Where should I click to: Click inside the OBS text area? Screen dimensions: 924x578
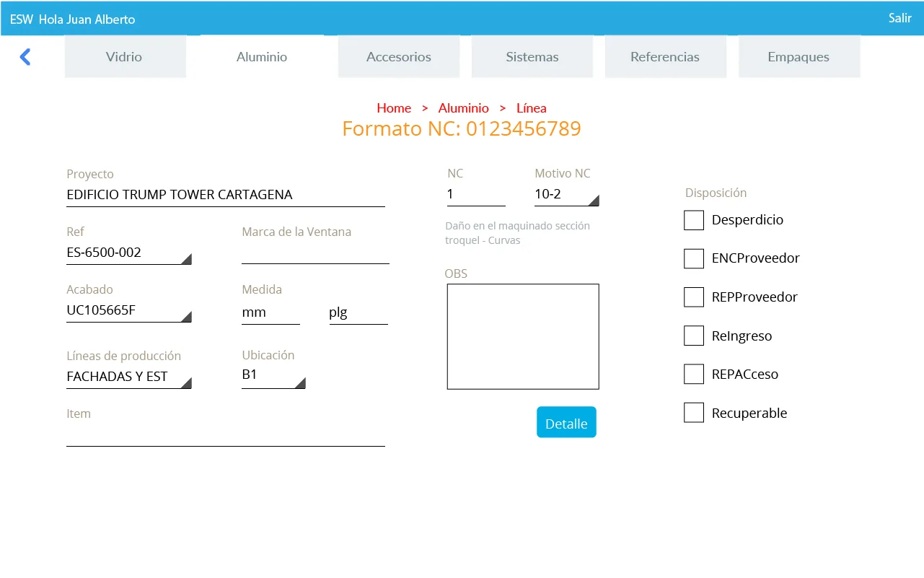point(523,337)
